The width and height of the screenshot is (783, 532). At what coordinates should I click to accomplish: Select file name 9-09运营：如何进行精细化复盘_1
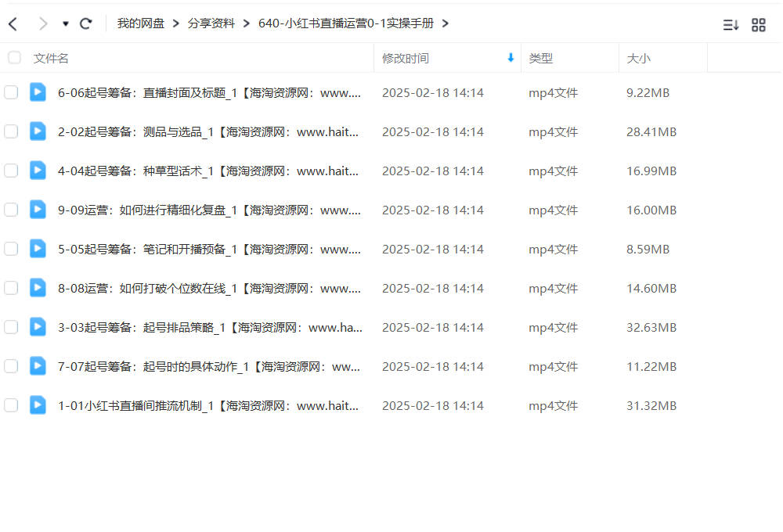[x=209, y=210]
